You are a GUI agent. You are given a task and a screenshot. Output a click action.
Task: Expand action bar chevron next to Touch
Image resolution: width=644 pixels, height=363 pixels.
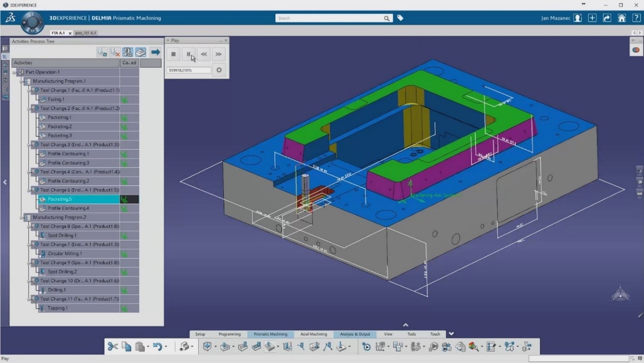[x=452, y=334]
